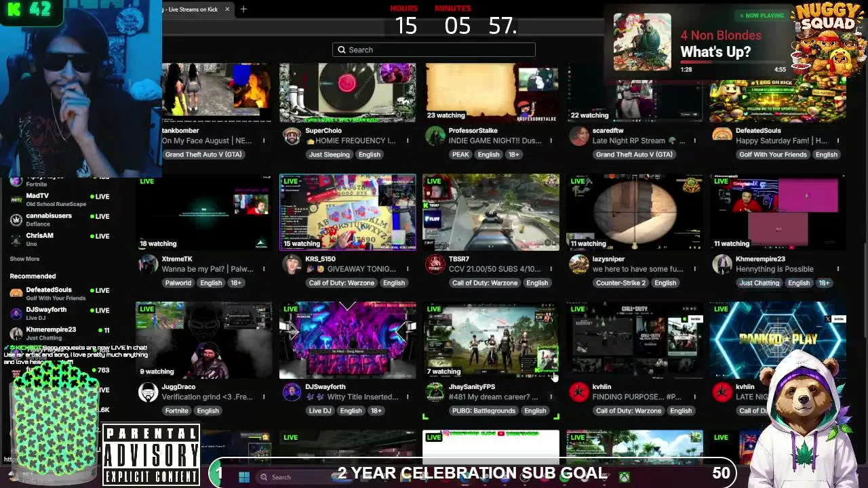Open options menu for XtremeTK's stream
This screenshot has height=488, width=868.
[x=264, y=269]
